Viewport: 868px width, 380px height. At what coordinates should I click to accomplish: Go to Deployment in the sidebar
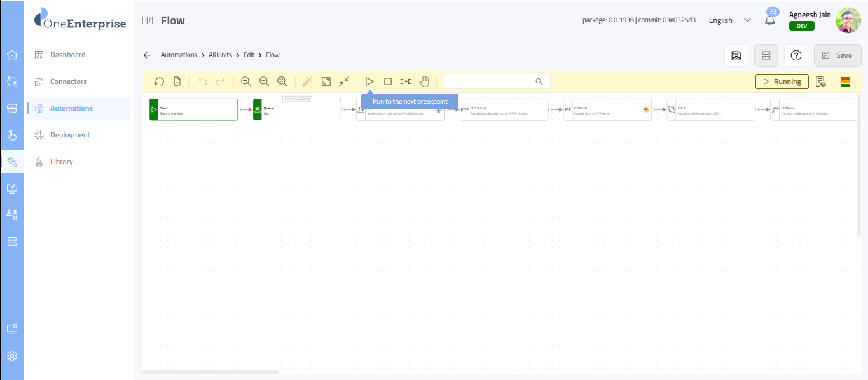[x=70, y=135]
